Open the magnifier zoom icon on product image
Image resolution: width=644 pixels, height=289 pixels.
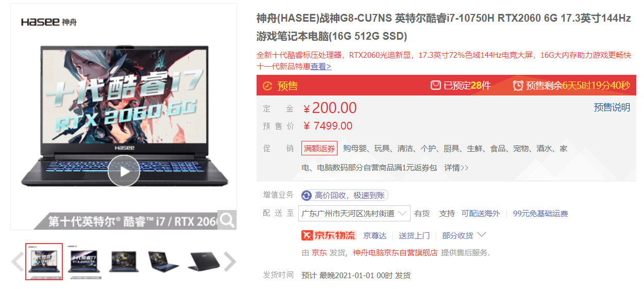[227, 220]
